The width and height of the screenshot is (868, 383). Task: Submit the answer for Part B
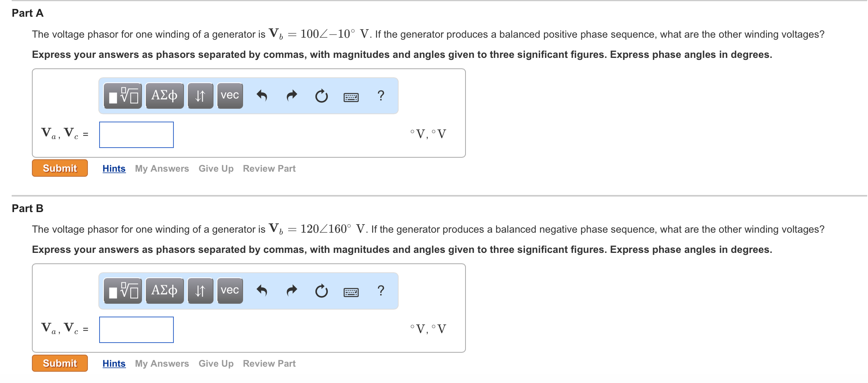(x=59, y=363)
